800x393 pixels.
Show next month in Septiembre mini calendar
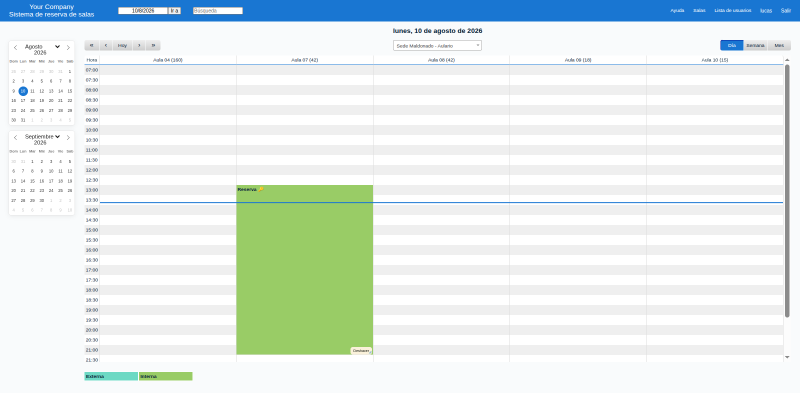(x=68, y=137)
